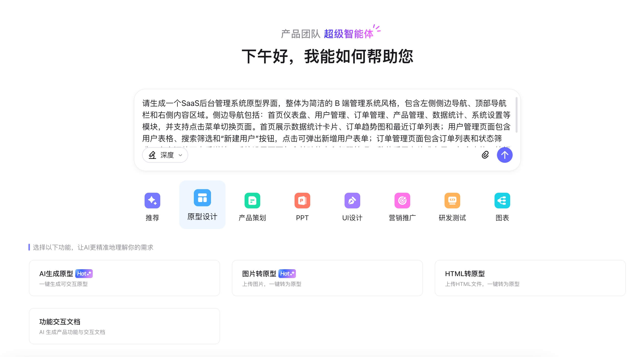644x357 pixels.
Task: Open the 深度 mode dropdown
Action: point(165,155)
